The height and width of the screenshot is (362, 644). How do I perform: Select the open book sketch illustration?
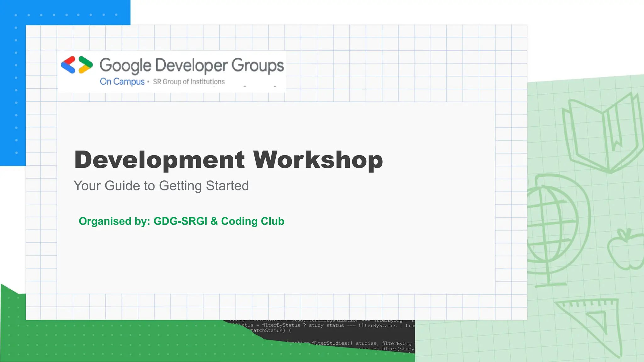601,135
